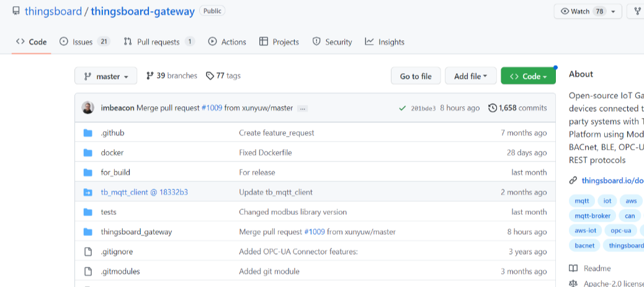Open the Update tb_mqtt_client commit message

[275, 192]
